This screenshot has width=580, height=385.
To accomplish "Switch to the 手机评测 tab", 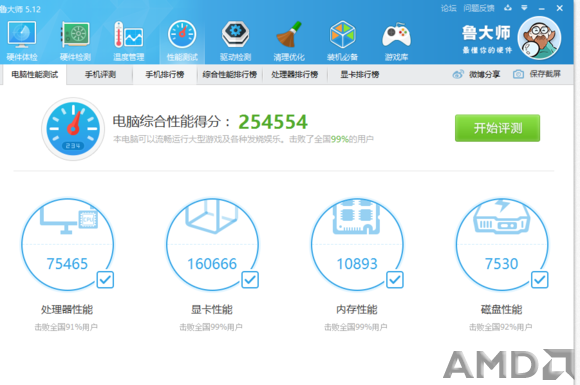I will (x=100, y=75).
